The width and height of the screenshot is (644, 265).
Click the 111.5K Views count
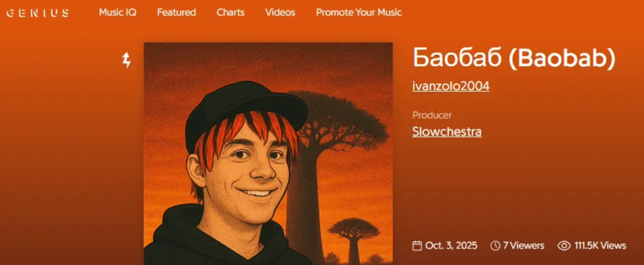click(x=600, y=246)
